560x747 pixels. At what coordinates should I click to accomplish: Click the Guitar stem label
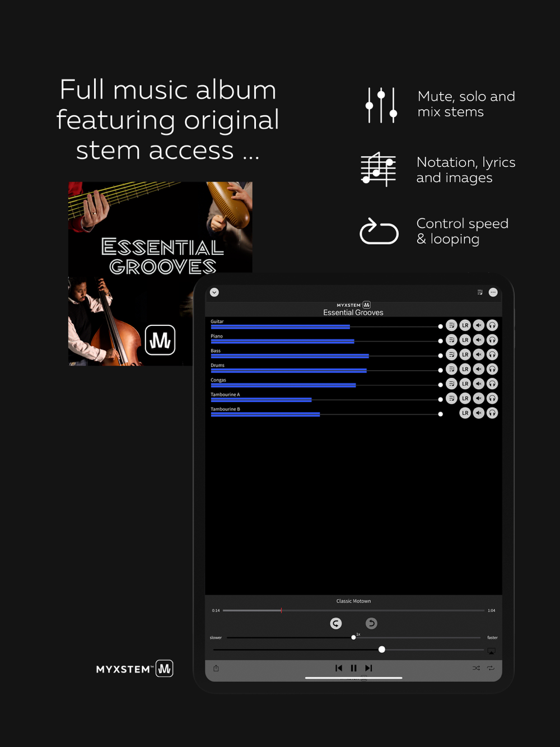[x=217, y=321]
